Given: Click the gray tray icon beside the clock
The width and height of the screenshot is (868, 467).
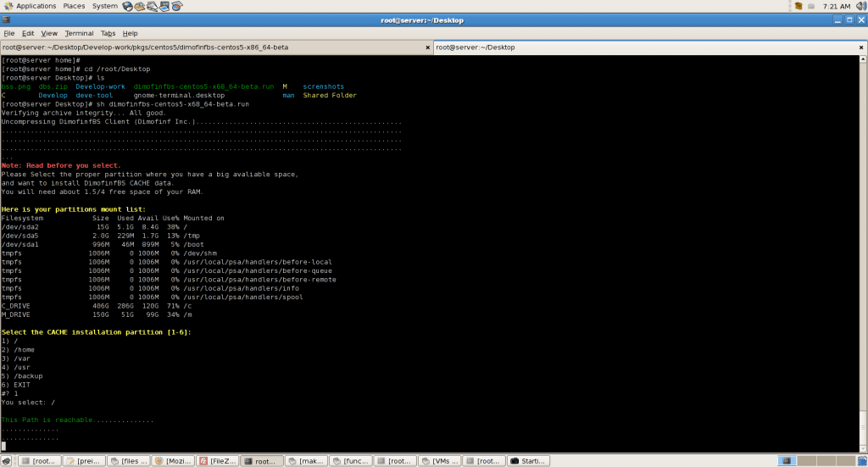Looking at the screenshot, I should point(811,6).
